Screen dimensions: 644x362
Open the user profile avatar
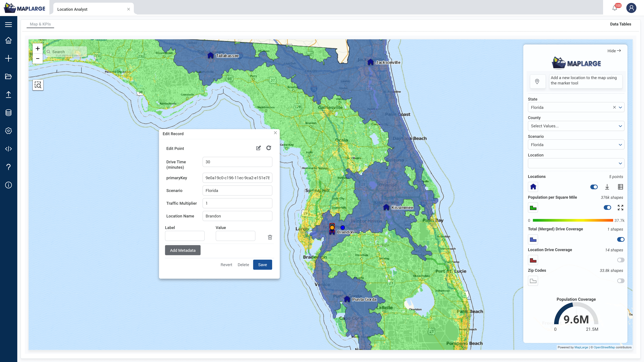click(x=631, y=8)
